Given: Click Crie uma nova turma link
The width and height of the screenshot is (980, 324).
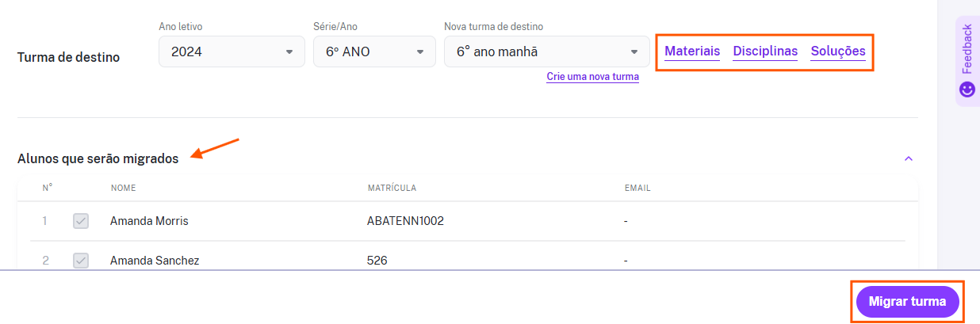Looking at the screenshot, I should pos(592,77).
